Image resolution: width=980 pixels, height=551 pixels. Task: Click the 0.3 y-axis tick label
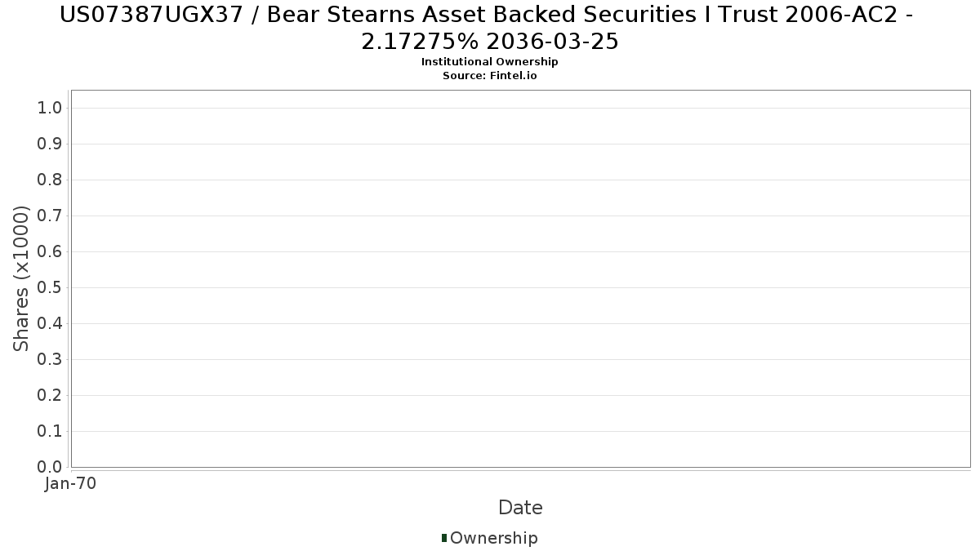(50, 360)
